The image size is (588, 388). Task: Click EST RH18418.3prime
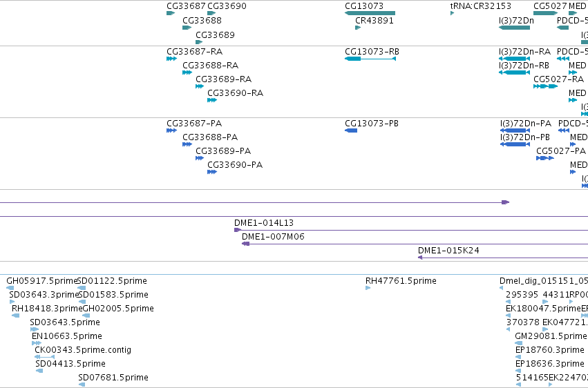click(15, 316)
